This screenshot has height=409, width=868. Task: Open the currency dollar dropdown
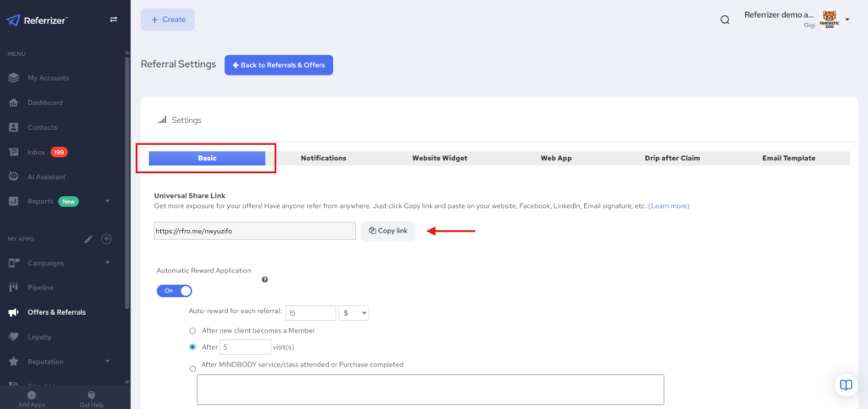click(x=353, y=313)
